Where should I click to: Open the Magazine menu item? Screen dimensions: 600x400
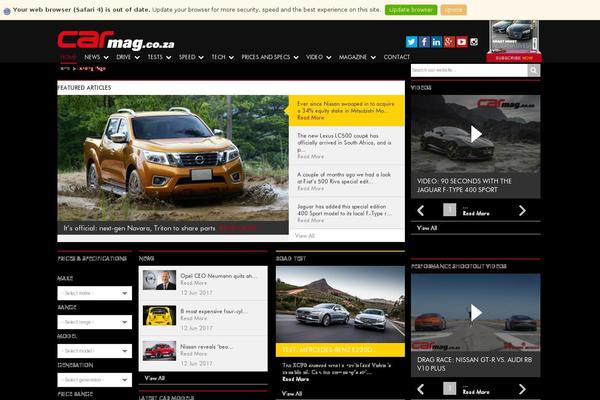click(353, 57)
